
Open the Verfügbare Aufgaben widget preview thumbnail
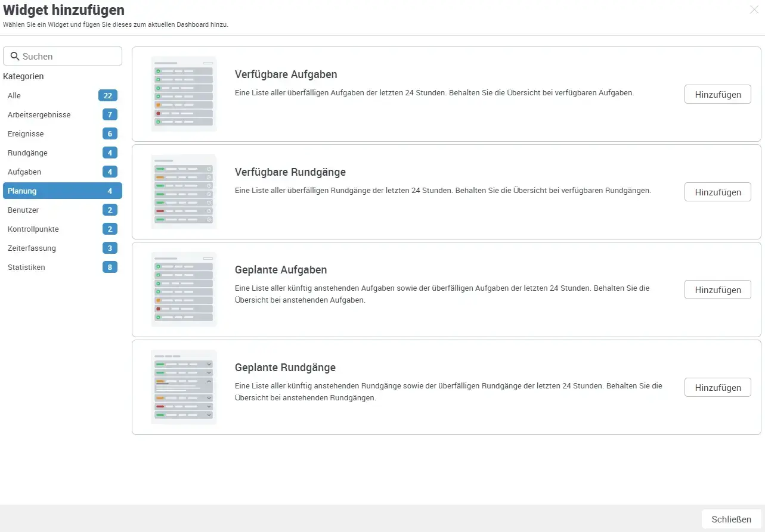(x=184, y=93)
